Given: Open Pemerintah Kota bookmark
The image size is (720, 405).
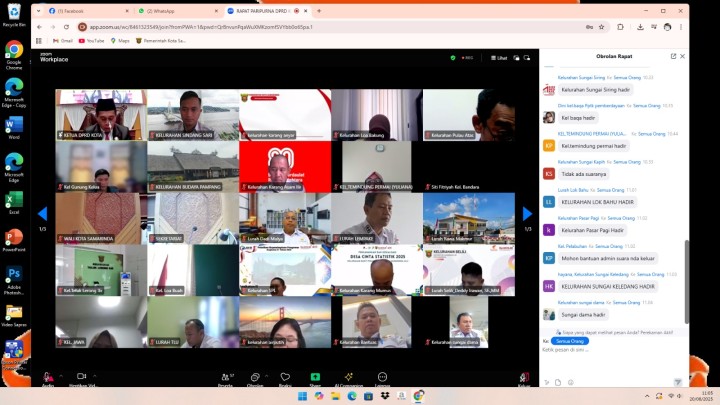Looking at the screenshot, I should pos(161,41).
